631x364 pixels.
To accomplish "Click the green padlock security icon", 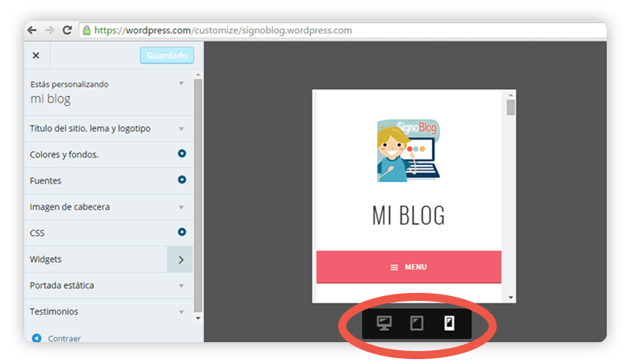I will (87, 30).
